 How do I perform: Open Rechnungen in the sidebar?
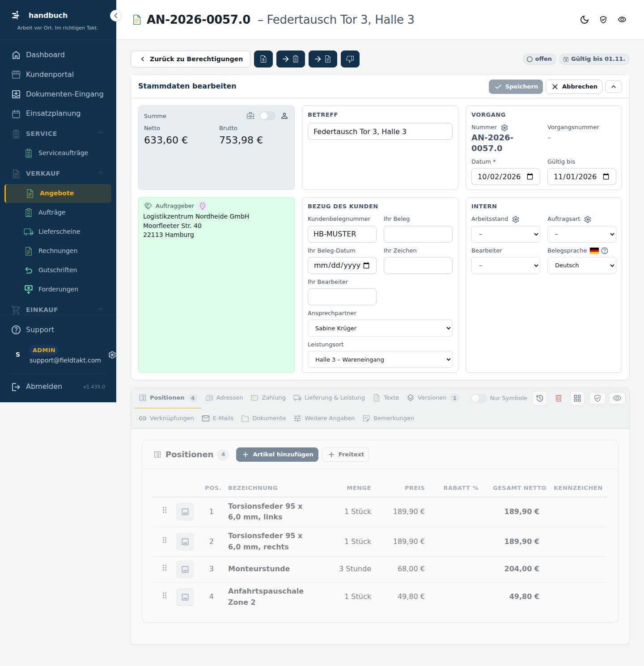click(58, 251)
